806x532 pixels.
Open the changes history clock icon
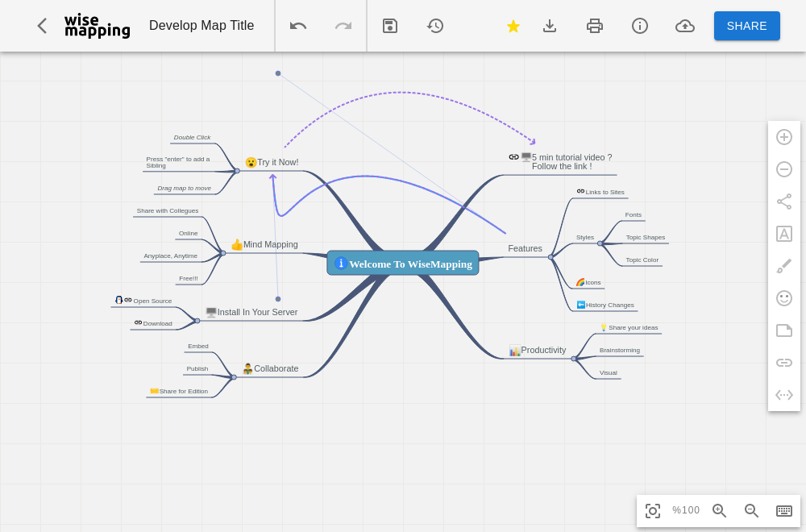(435, 26)
